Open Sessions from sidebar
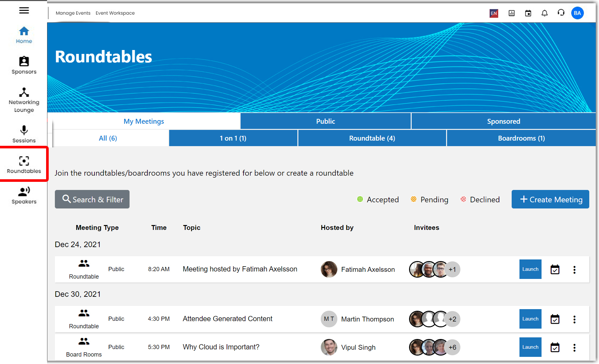 point(24,134)
